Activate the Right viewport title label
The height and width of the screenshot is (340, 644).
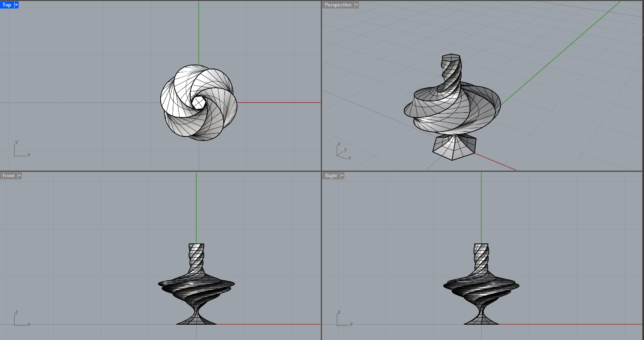point(331,176)
